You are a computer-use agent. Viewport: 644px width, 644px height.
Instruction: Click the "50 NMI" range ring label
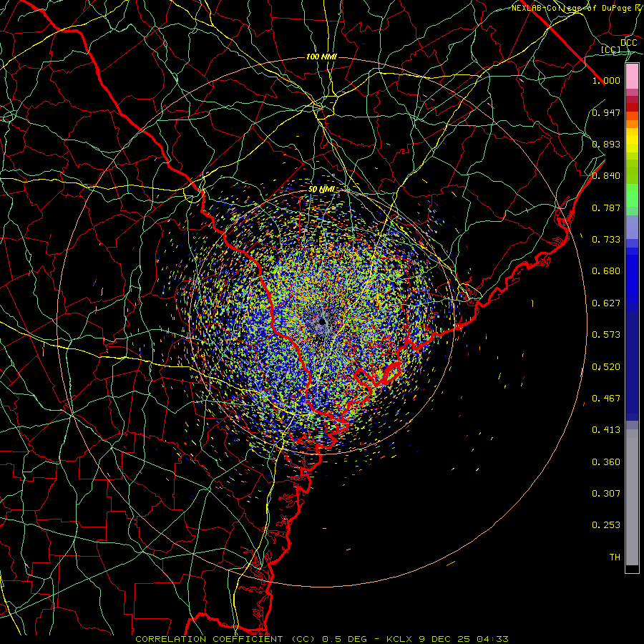pos(321,190)
